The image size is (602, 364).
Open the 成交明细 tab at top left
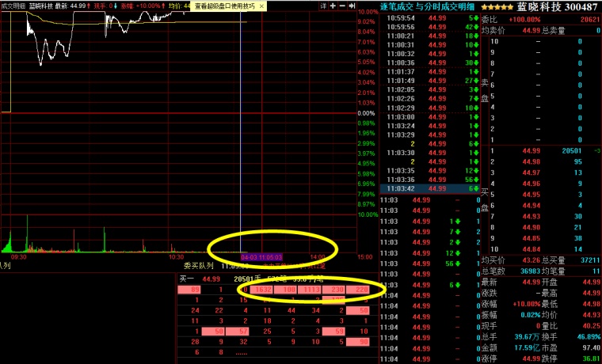coord(14,6)
